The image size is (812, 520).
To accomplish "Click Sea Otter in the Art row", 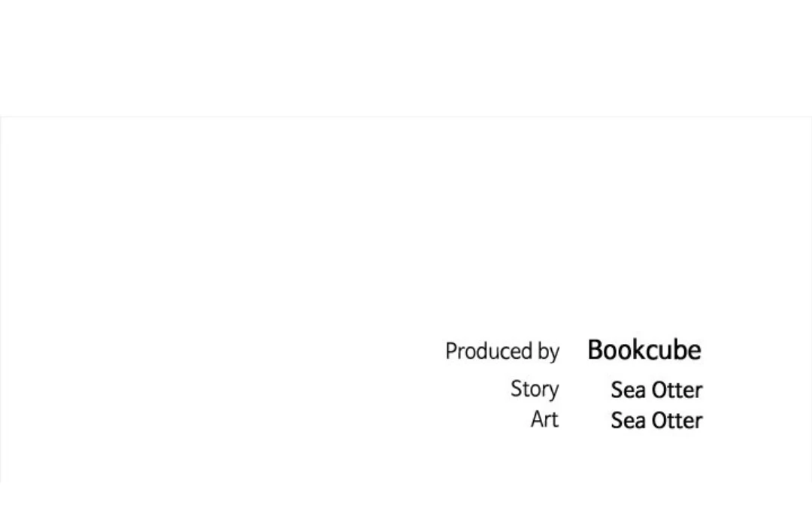I will [656, 420].
